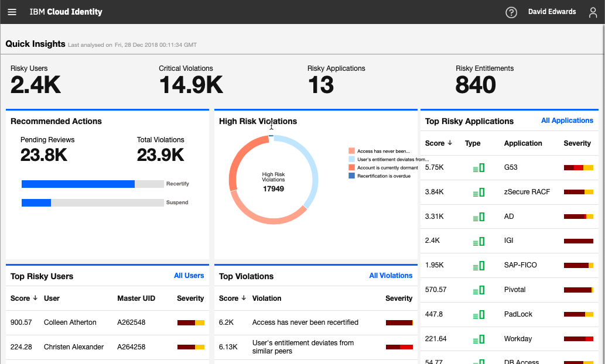Click the Type icon for IGI
The height and width of the screenshot is (364, 605).
[x=477, y=241]
